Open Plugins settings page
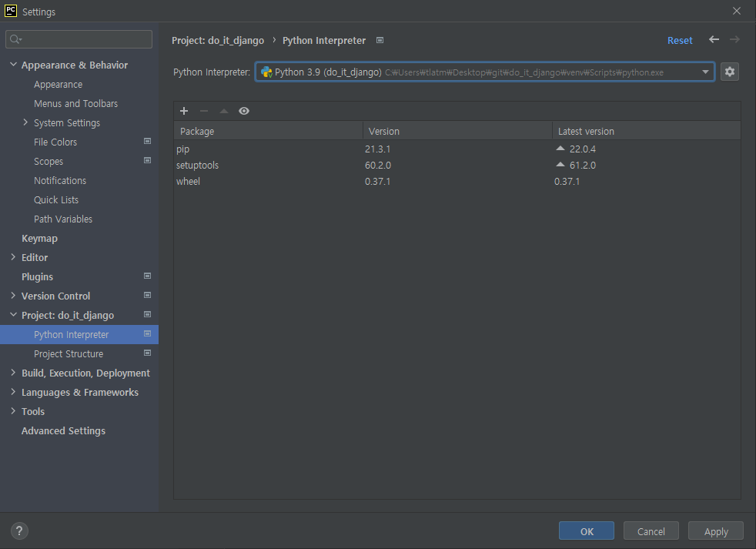Viewport: 756px width, 549px height. coord(37,277)
